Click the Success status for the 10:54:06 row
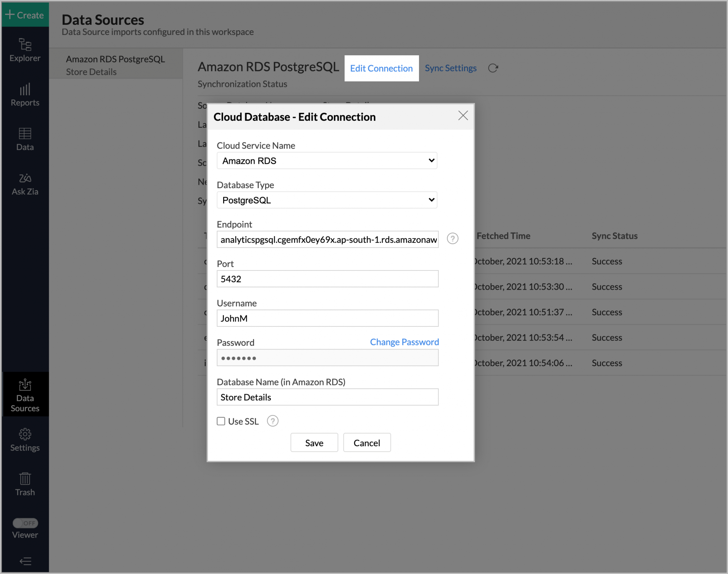Viewport: 728px width, 574px height. (x=607, y=363)
